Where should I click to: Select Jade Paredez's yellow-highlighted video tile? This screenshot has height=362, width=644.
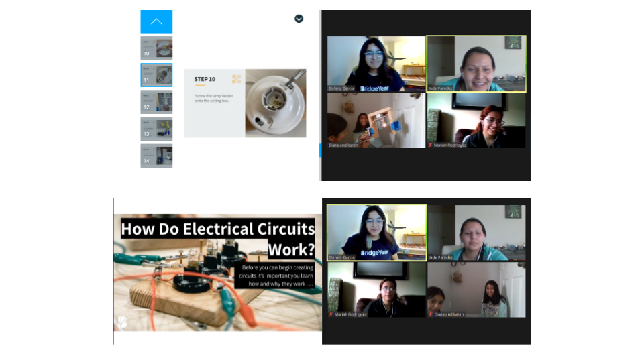tap(476, 64)
